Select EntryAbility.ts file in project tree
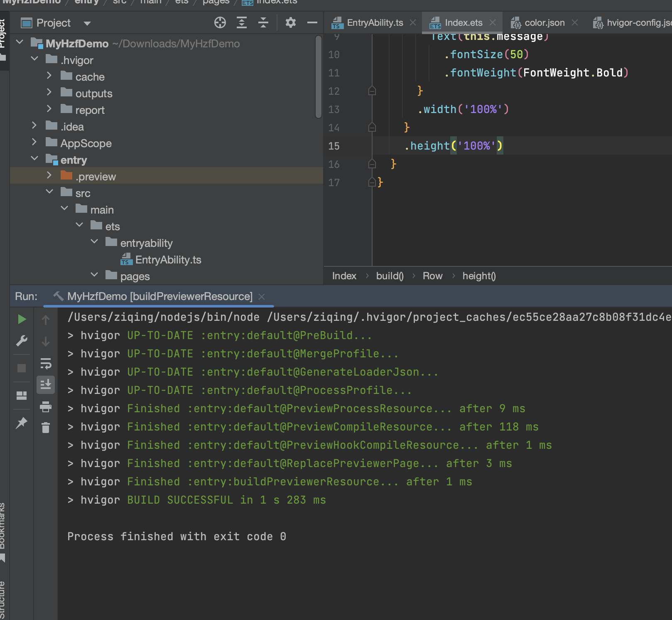Image resolution: width=672 pixels, height=620 pixels. 168,260
